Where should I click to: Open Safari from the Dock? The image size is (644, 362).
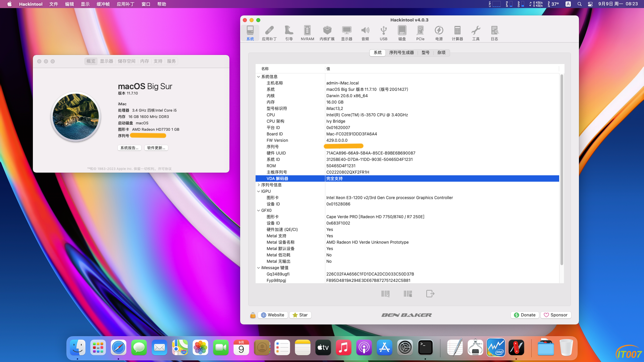coord(119,348)
